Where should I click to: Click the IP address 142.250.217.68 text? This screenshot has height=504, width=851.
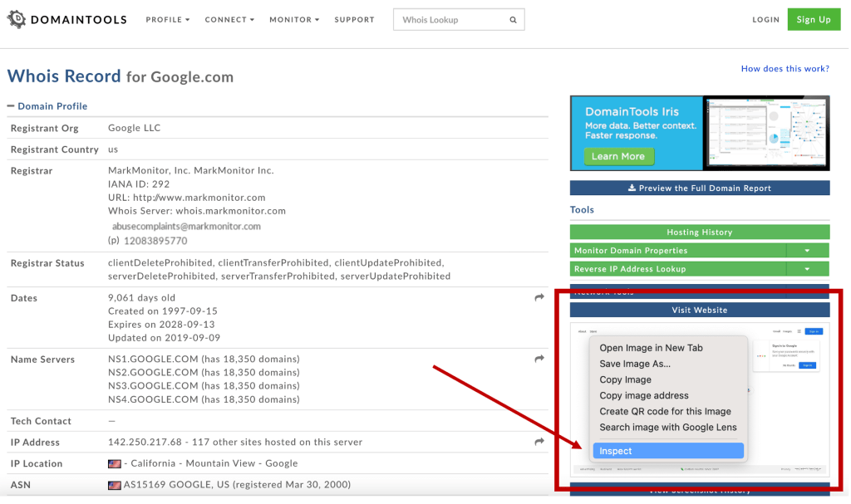(x=145, y=443)
